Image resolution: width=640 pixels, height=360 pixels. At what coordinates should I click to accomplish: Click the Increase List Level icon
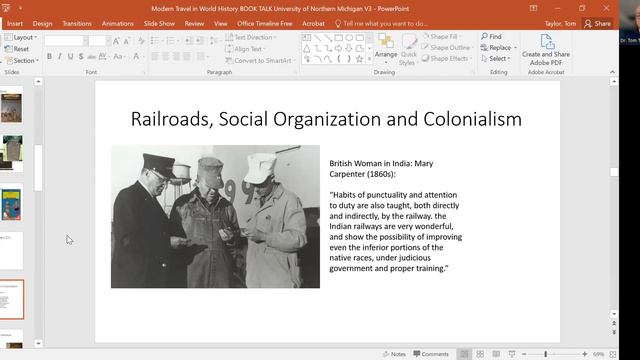(199, 40)
